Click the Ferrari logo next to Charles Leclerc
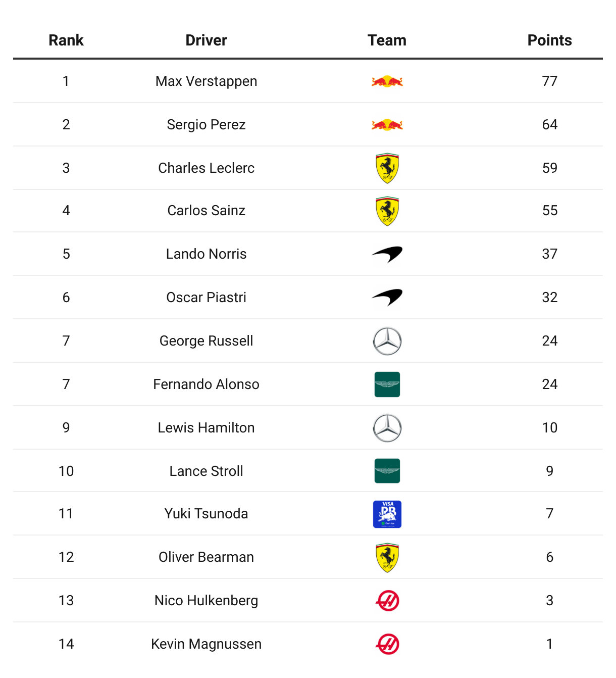Screen dimensions: 616x678 click(x=387, y=168)
